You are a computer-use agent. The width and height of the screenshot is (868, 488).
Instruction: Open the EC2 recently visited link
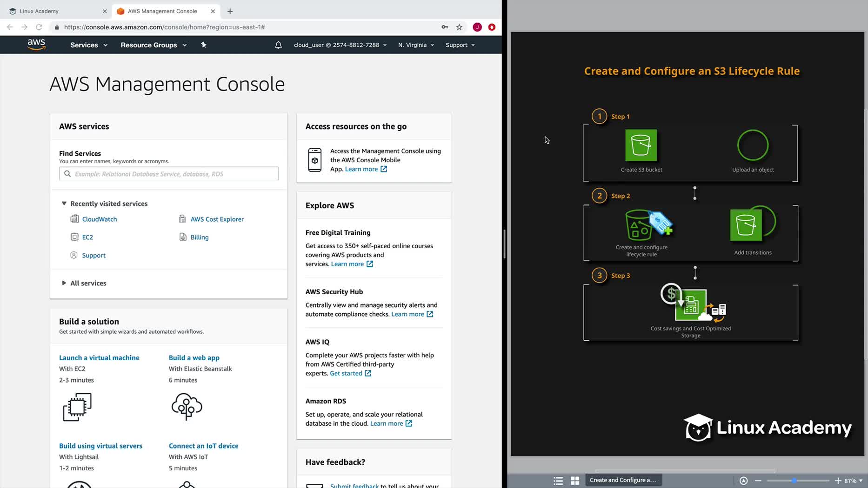[x=87, y=237]
